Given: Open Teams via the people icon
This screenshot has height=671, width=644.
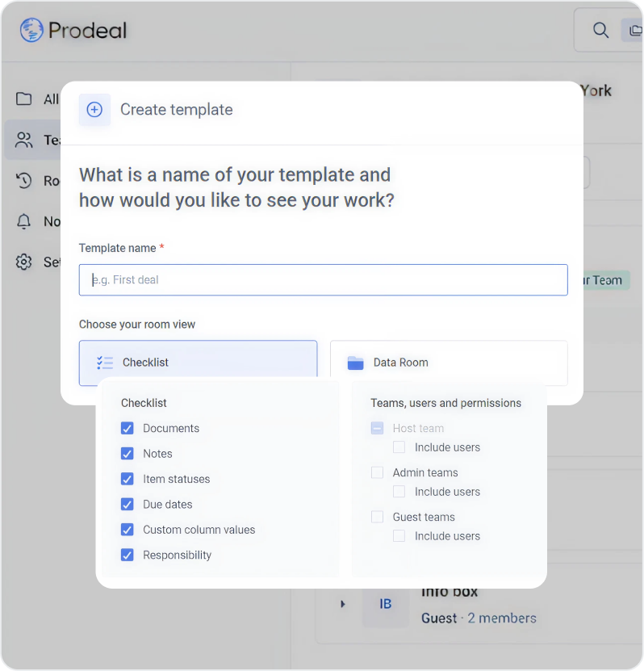Looking at the screenshot, I should [24, 140].
